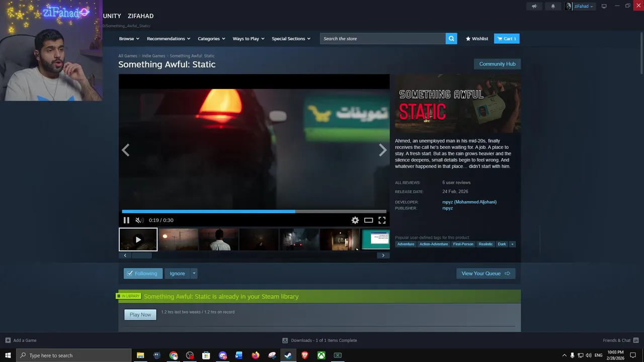Select the man's back screenshot thumbnail
Screen dimensions: 644x362
click(x=219, y=239)
